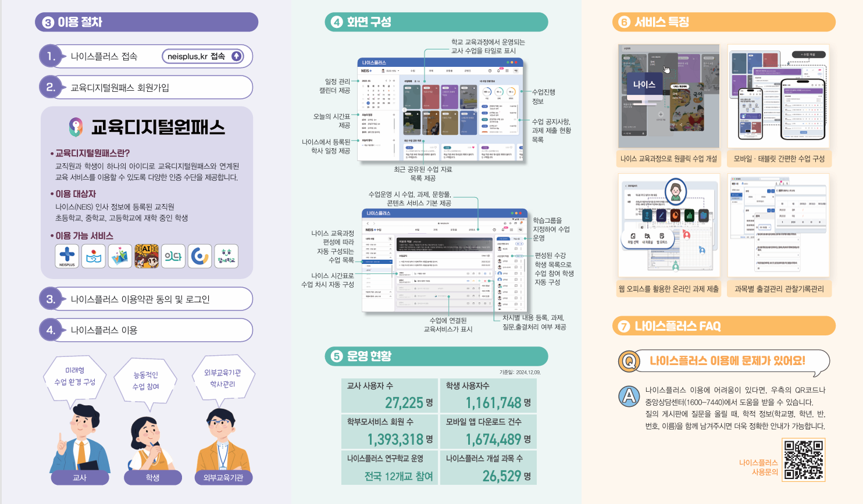
Task: Open the 과목별 출결관리 관찰기록관리 image
Action: coord(779,225)
